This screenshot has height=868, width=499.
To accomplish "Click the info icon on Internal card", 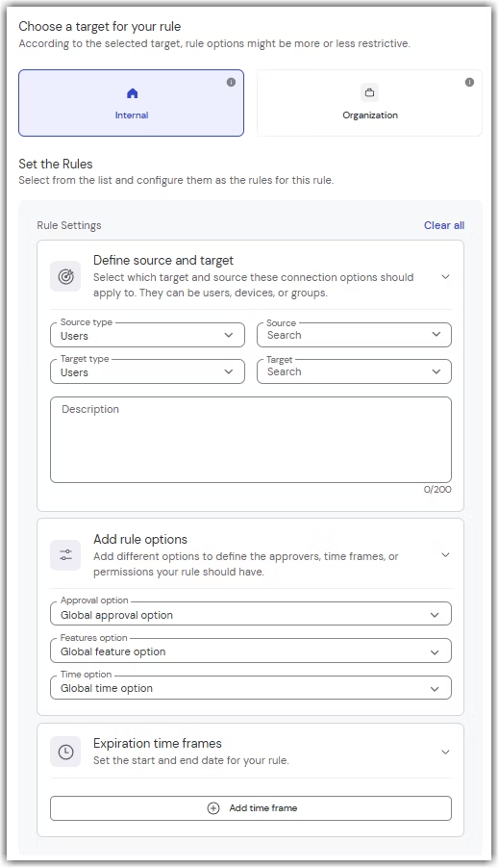I will tap(232, 82).
